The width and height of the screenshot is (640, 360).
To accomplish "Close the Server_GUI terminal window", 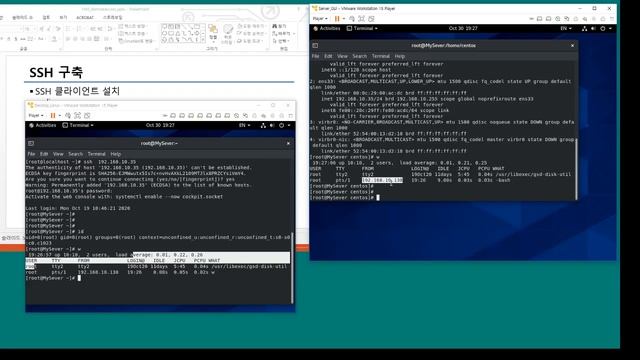I will click(572, 46).
